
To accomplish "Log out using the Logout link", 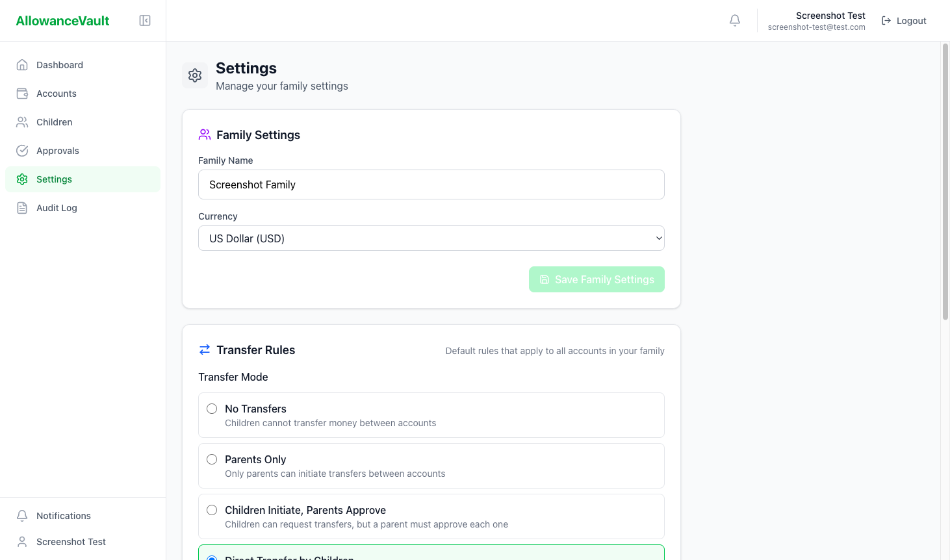I will click(x=903, y=20).
